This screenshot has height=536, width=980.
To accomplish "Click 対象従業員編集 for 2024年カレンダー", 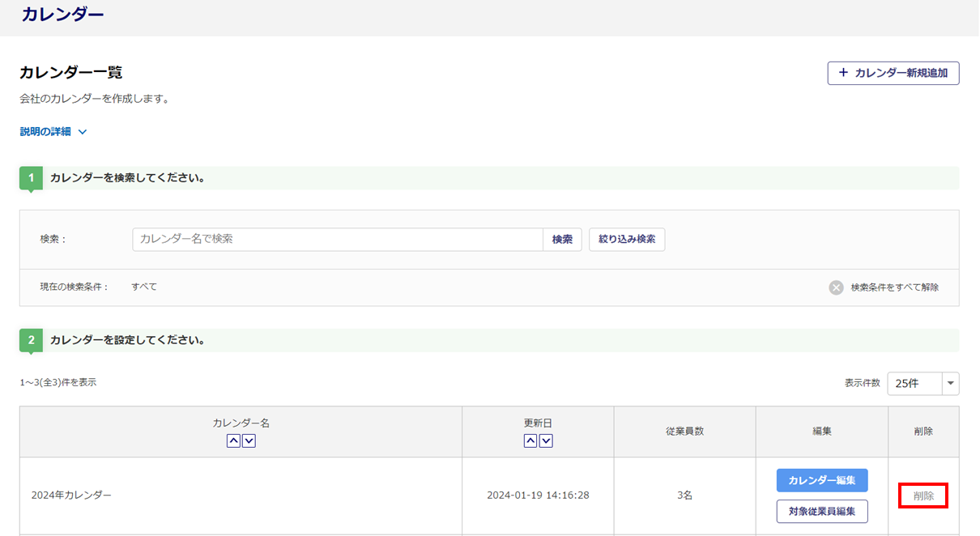I will click(821, 511).
